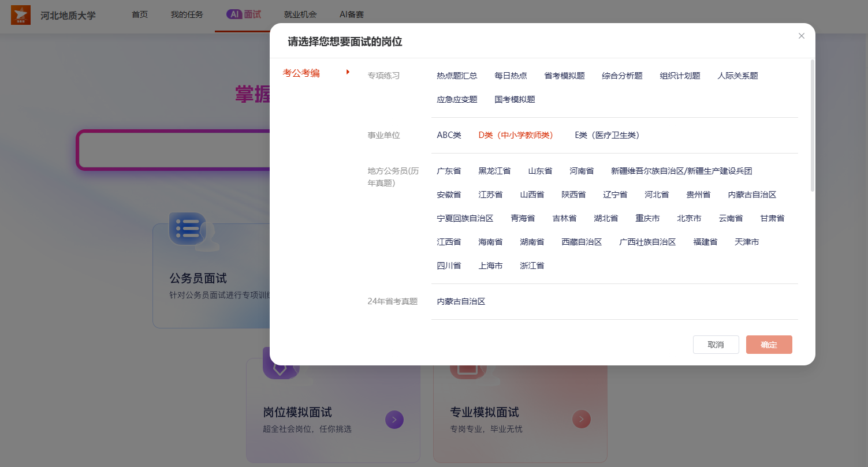Image resolution: width=868 pixels, height=467 pixels.
Task: Select 热点题汇总 practice option
Action: point(457,76)
